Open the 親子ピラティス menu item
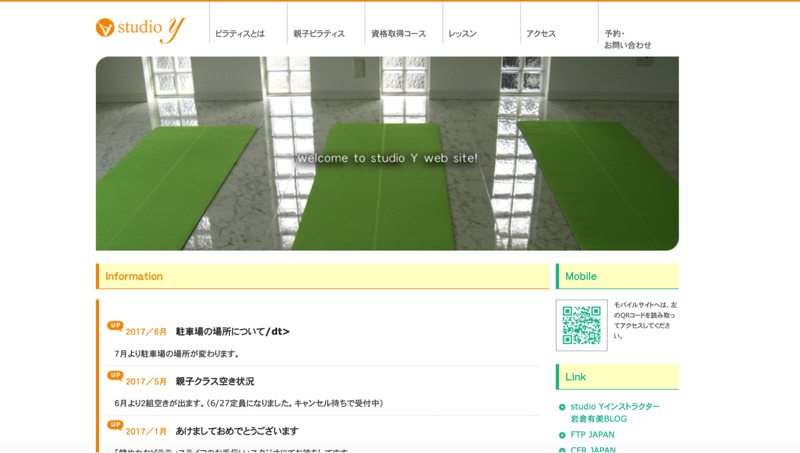The image size is (800, 453). (319, 34)
